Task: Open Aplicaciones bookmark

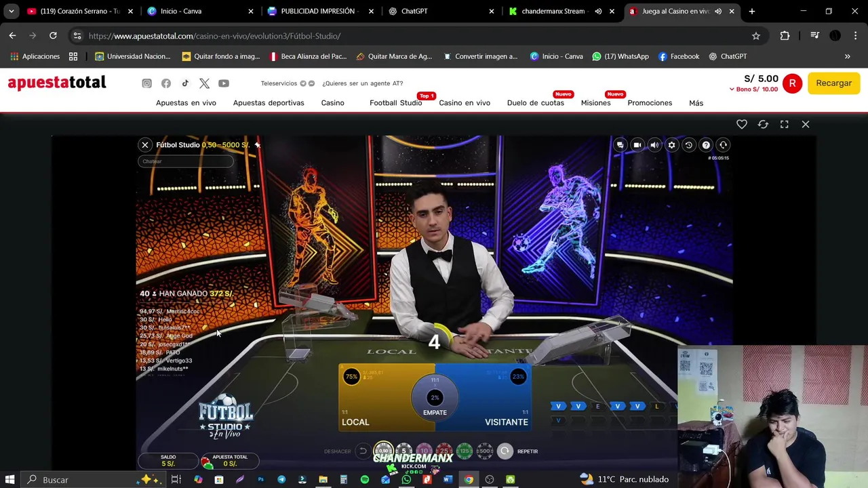Action: click(x=36, y=56)
